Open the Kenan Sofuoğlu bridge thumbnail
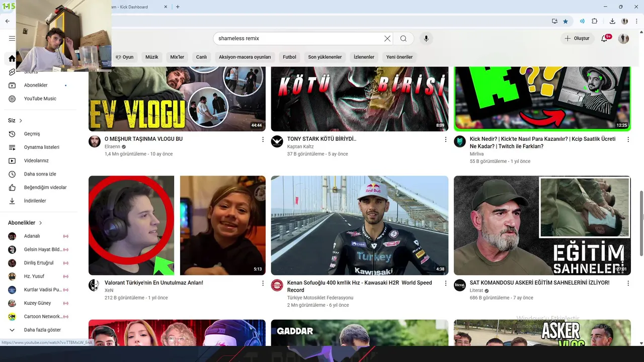Screen dimensions: 644x362 click(x=360, y=225)
